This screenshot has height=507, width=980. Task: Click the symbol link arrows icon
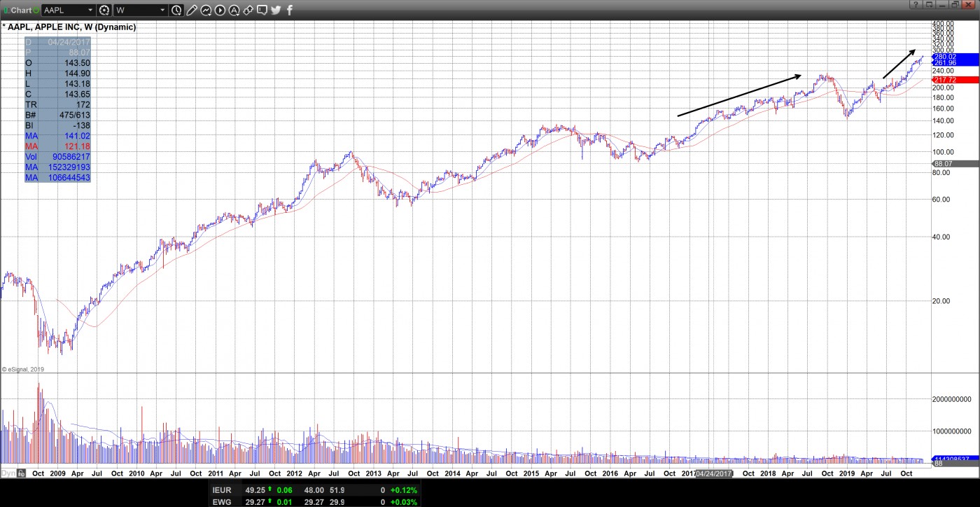click(x=248, y=10)
